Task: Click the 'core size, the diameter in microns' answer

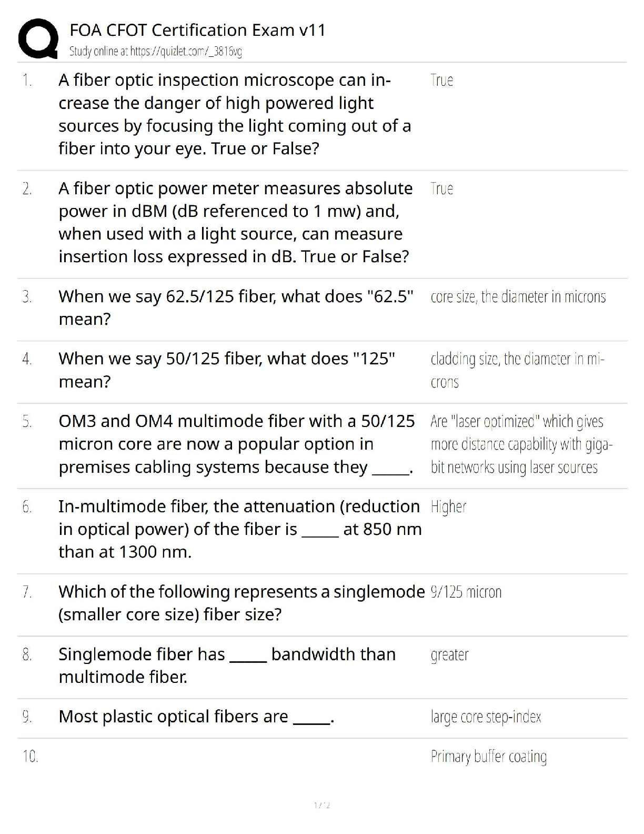Action: click(518, 297)
